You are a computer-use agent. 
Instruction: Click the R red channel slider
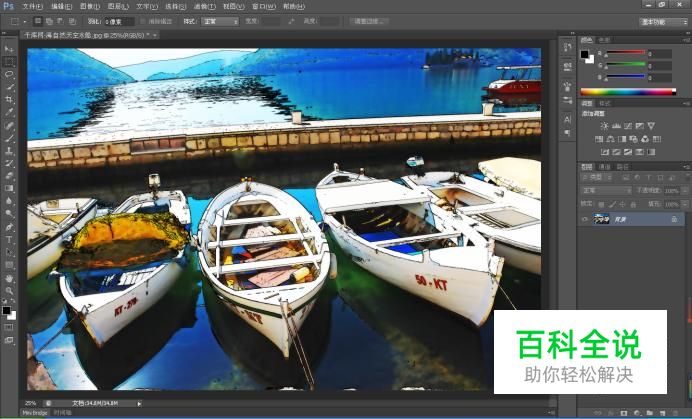625,53
